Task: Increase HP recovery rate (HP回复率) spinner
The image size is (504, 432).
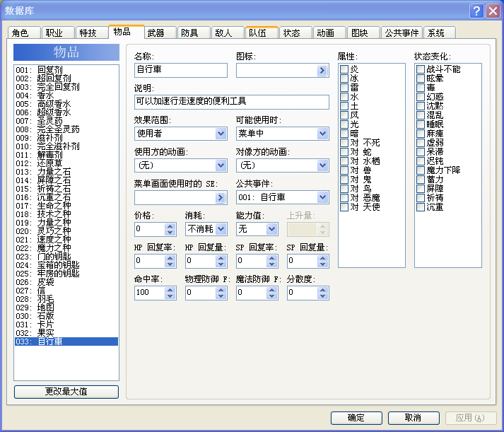Action: (x=170, y=258)
